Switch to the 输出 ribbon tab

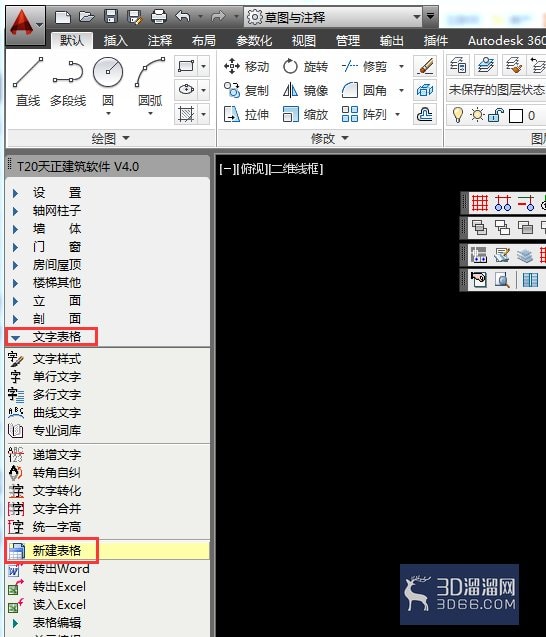[391, 40]
